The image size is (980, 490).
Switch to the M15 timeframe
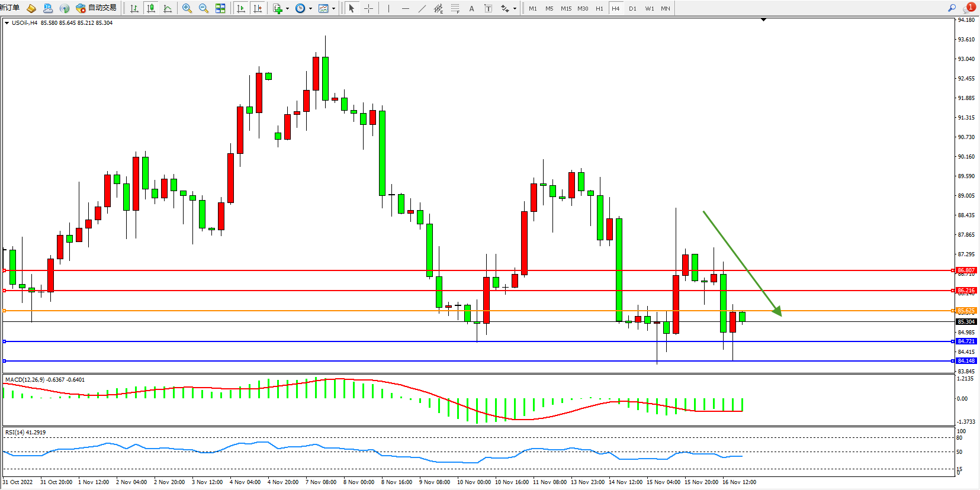[x=566, y=8]
